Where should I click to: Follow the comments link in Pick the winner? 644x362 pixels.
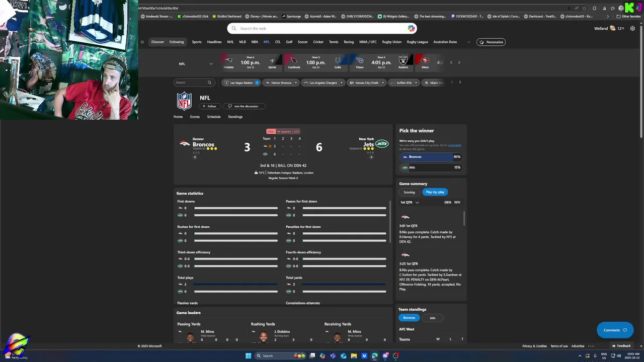pyautogui.click(x=454, y=145)
